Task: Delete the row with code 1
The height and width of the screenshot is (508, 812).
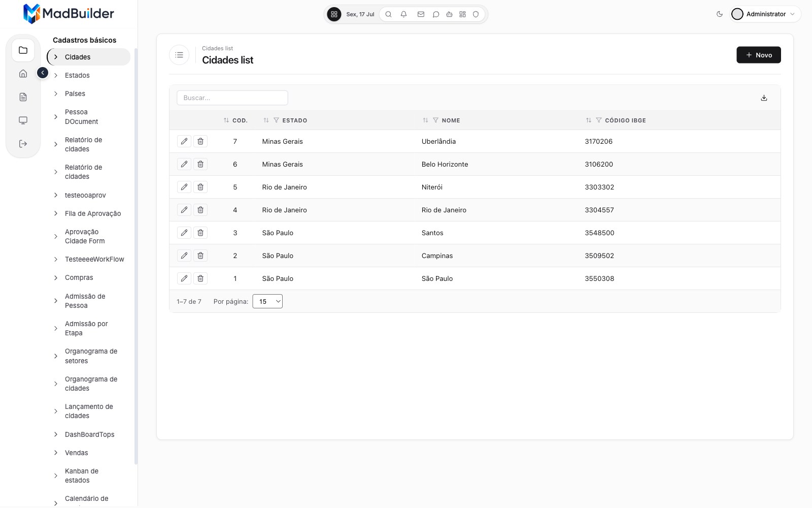Action: point(200,278)
